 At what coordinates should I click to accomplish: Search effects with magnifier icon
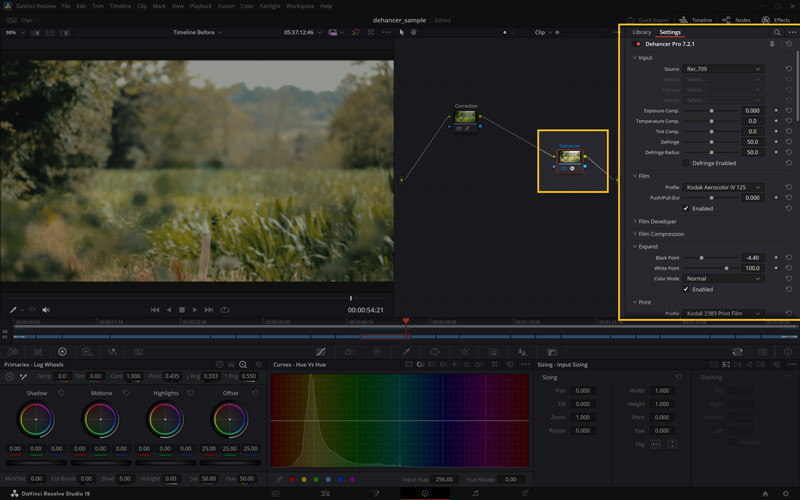(777, 32)
